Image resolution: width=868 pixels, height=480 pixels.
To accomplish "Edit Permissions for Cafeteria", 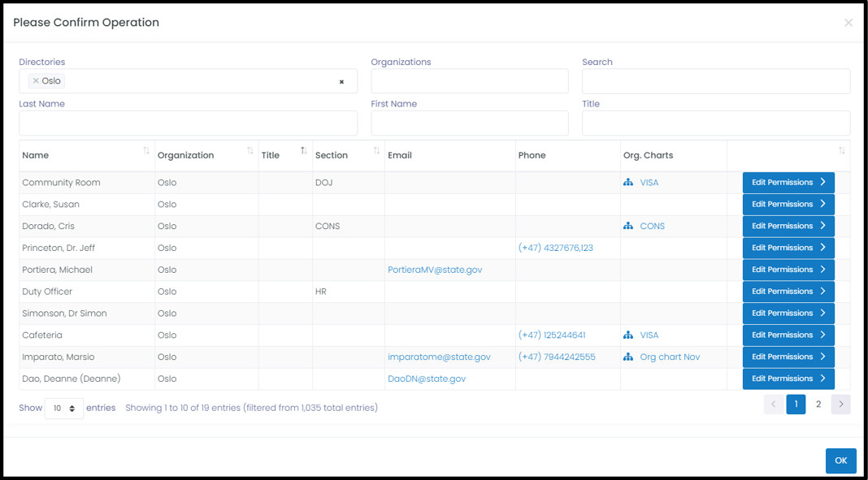I will [788, 335].
